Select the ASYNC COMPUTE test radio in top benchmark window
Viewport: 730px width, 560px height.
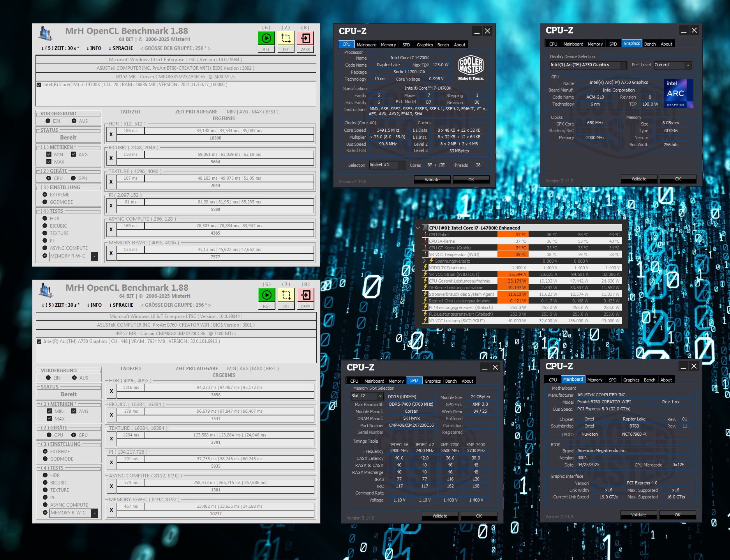[45, 248]
